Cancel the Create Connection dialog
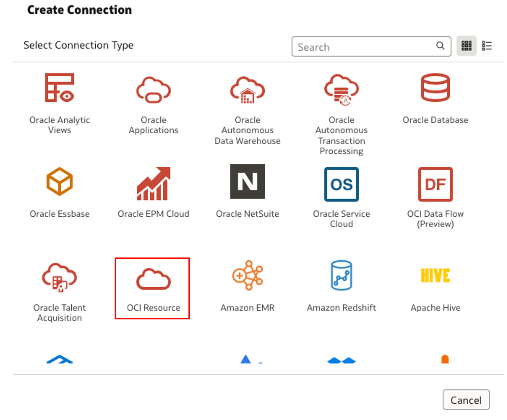Screen dimensions: 507x420 466,400
